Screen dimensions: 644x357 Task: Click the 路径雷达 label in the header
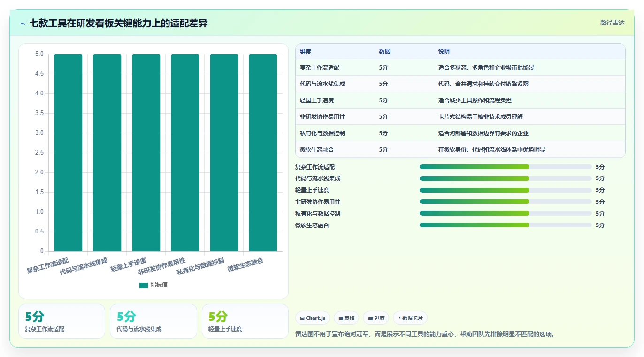point(612,23)
